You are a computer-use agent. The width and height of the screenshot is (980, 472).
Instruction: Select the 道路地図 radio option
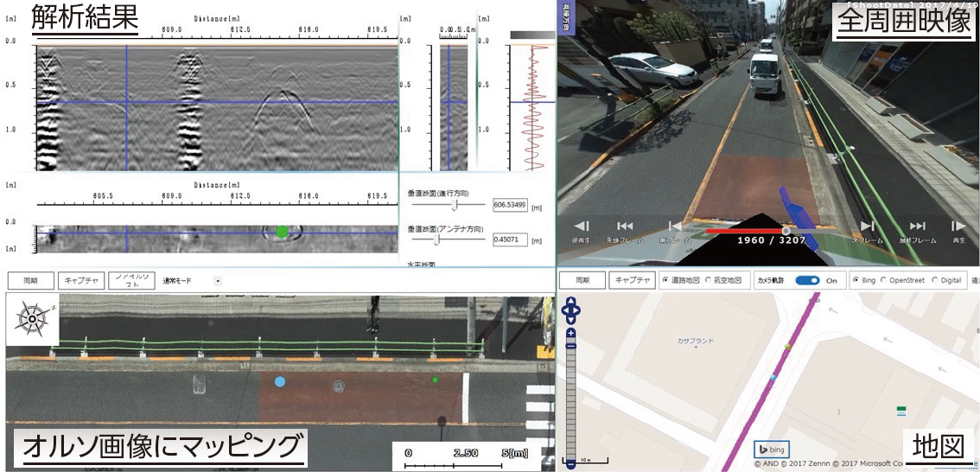click(665, 281)
